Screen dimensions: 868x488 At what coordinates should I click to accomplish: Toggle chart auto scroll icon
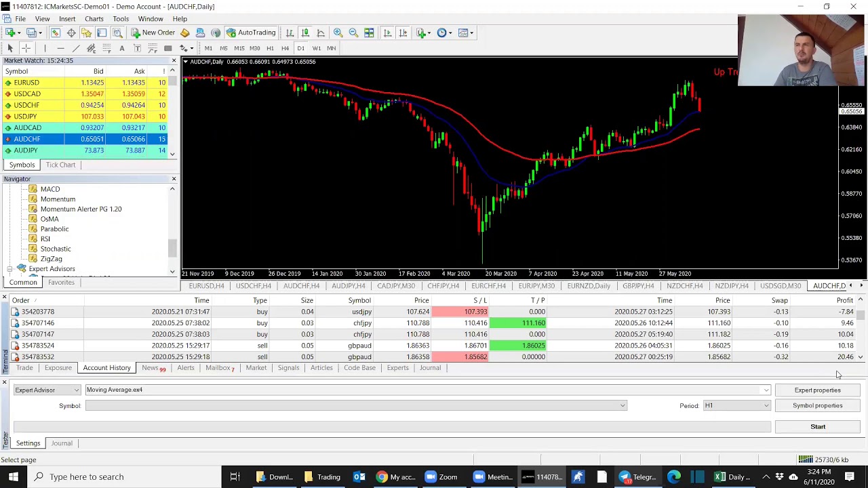387,33
